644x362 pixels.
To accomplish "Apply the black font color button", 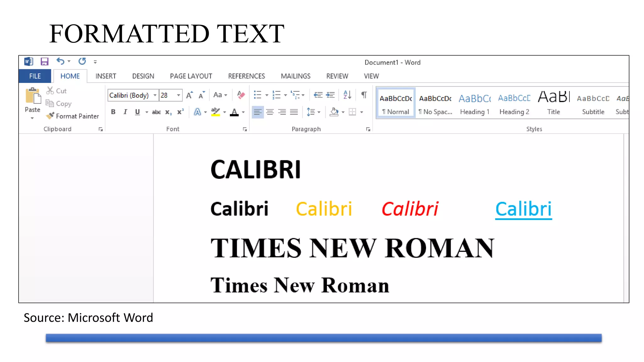I will [234, 112].
